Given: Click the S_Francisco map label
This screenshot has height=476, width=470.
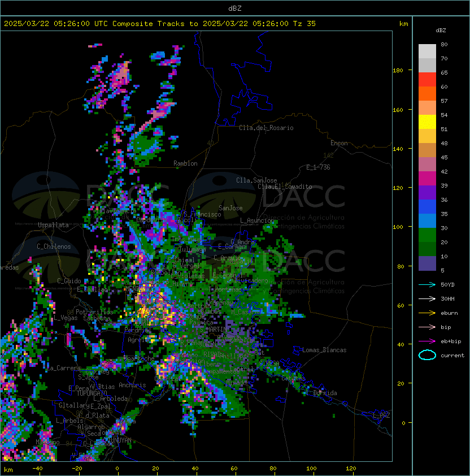Looking at the screenshot, I should 202,214.
